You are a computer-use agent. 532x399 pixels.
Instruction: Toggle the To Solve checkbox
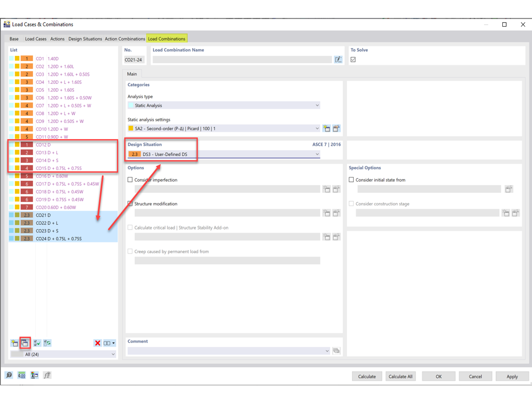(353, 59)
